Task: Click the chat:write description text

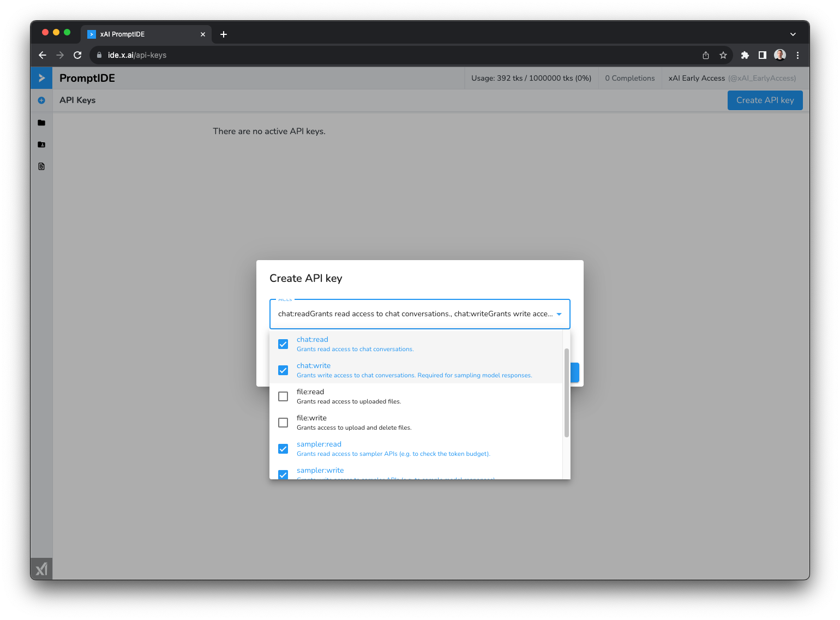Action: click(x=415, y=376)
